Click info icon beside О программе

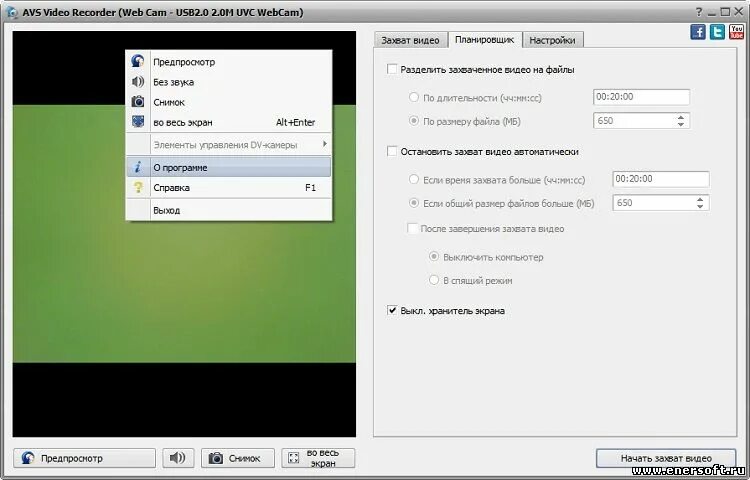pyautogui.click(x=138, y=167)
